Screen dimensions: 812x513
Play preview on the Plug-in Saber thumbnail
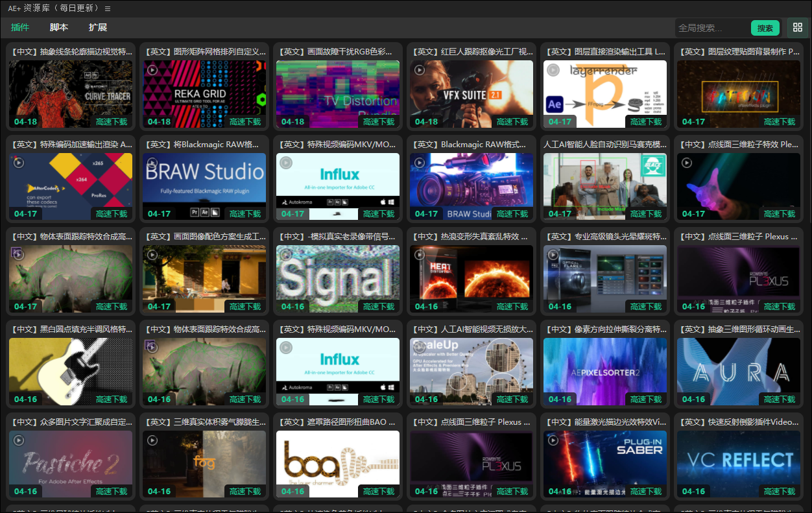[x=553, y=440]
